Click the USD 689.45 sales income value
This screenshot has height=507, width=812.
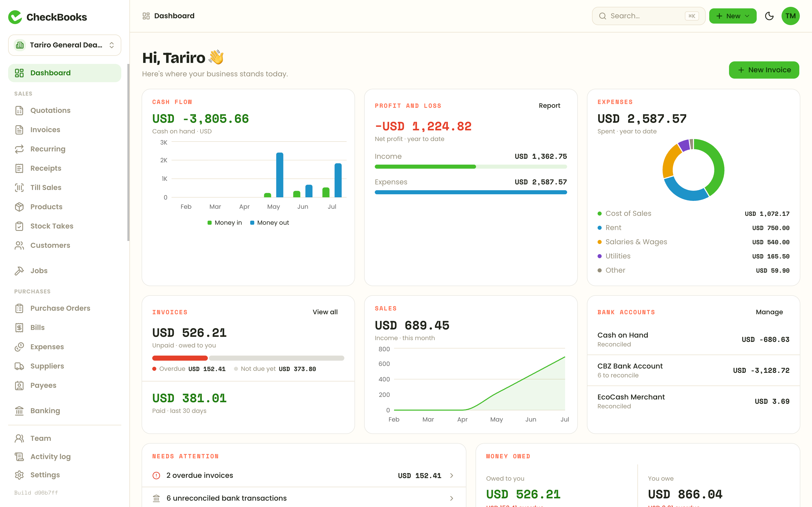[x=412, y=325]
